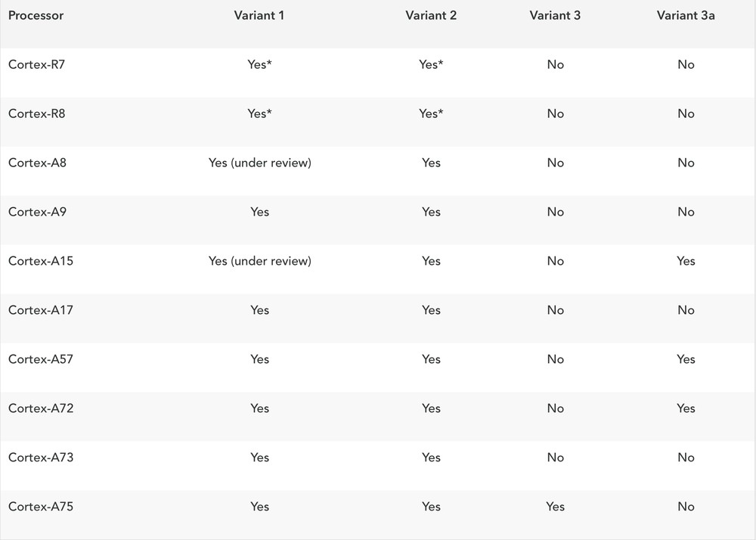This screenshot has width=756, height=540.
Task: Click the Cortex-A8 processor cell
Action: (x=37, y=163)
